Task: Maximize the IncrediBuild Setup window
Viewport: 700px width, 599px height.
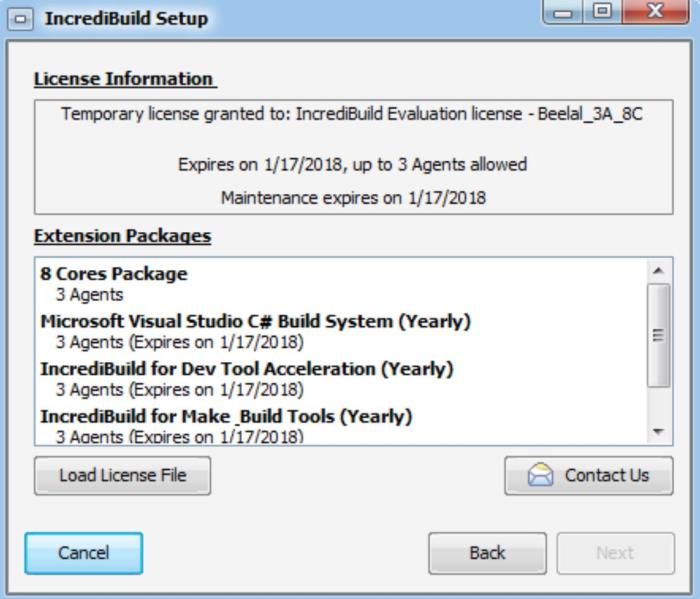Action: pyautogui.click(x=603, y=14)
